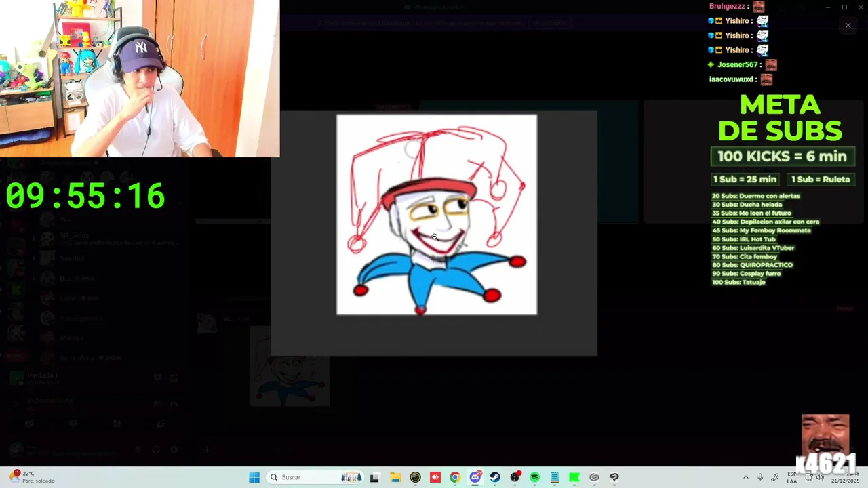Click the microphone icon in system tray
This screenshot has height=488, width=868.
760,477
